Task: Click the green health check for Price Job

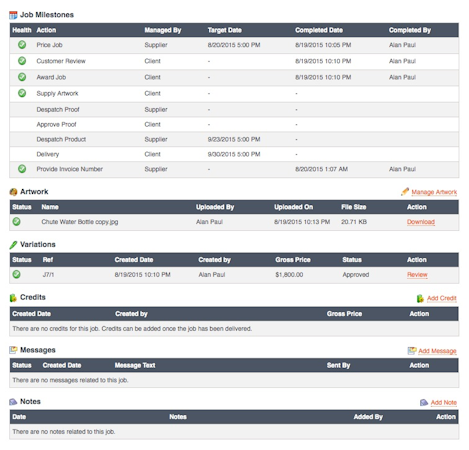Action: pos(22,45)
